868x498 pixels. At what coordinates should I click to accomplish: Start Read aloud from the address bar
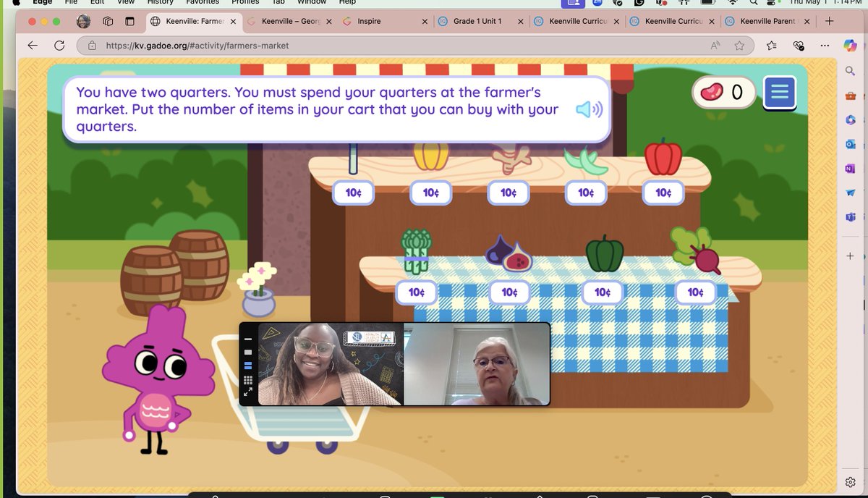coord(715,46)
